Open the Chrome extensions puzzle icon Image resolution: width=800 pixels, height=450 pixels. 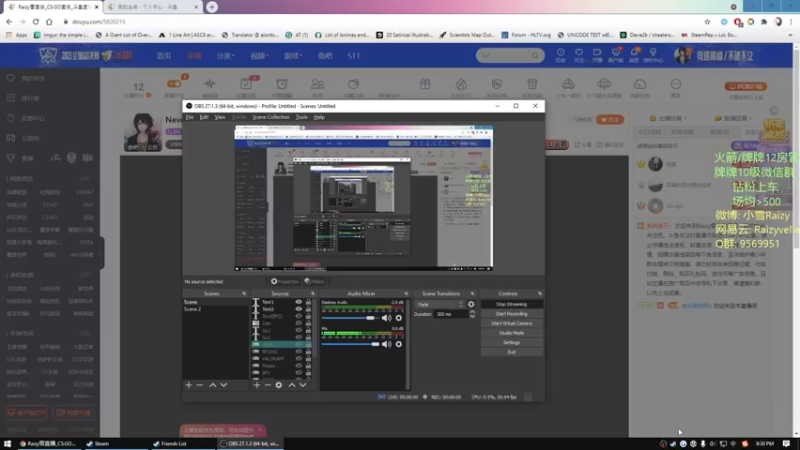(764, 22)
